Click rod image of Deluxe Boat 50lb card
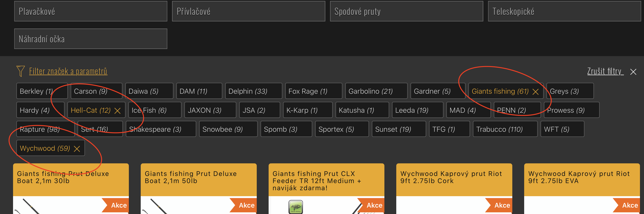 155,206
